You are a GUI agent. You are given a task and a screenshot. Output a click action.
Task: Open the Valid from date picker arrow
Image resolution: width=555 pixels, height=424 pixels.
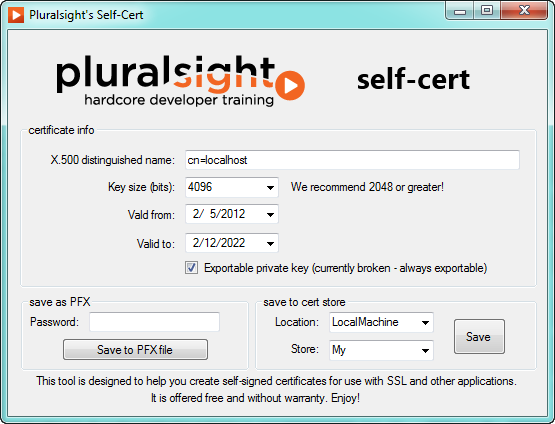[270, 214]
